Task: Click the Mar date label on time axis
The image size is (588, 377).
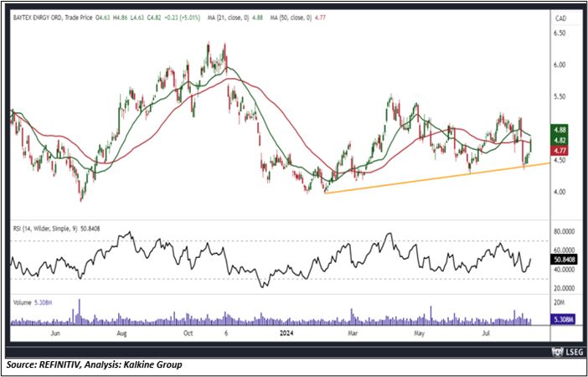Action: 352,333
